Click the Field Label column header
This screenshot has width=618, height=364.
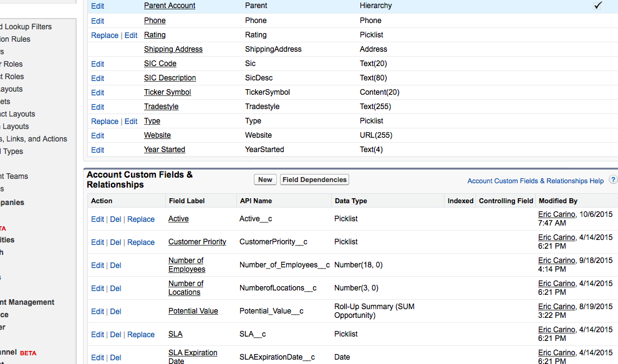(186, 201)
